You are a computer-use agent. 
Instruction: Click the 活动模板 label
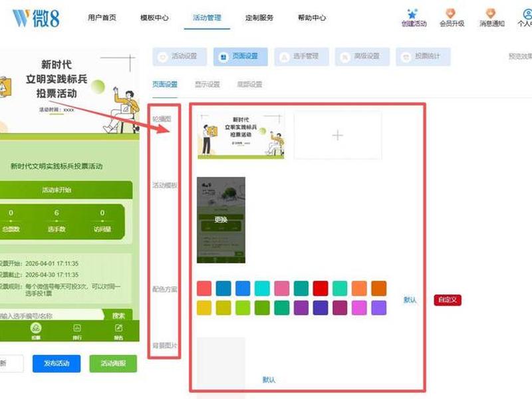pos(165,186)
